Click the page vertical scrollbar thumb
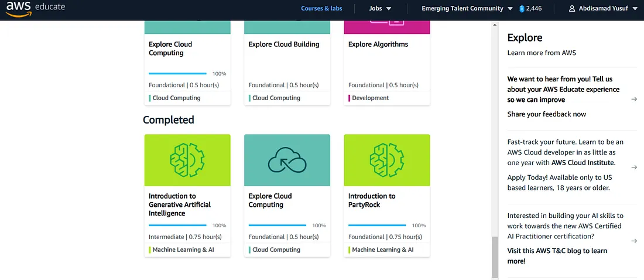The width and height of the screenshot is (644, 280). click(495, 257)
